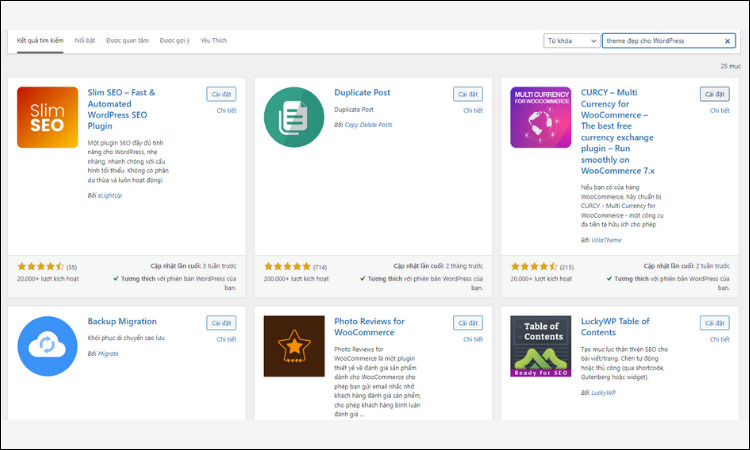Visit author eLightUp link
Image resolution: width=750 pixels, height=450 pixels.
click(110, 195)
